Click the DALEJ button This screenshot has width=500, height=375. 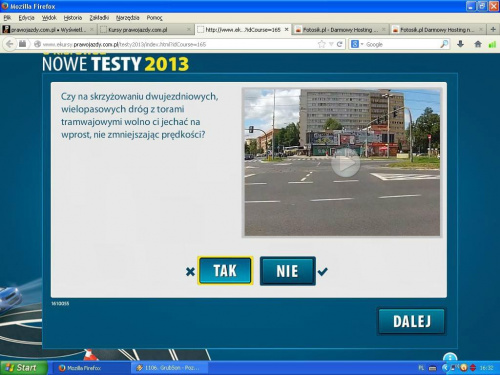click(x=412, y=321)
